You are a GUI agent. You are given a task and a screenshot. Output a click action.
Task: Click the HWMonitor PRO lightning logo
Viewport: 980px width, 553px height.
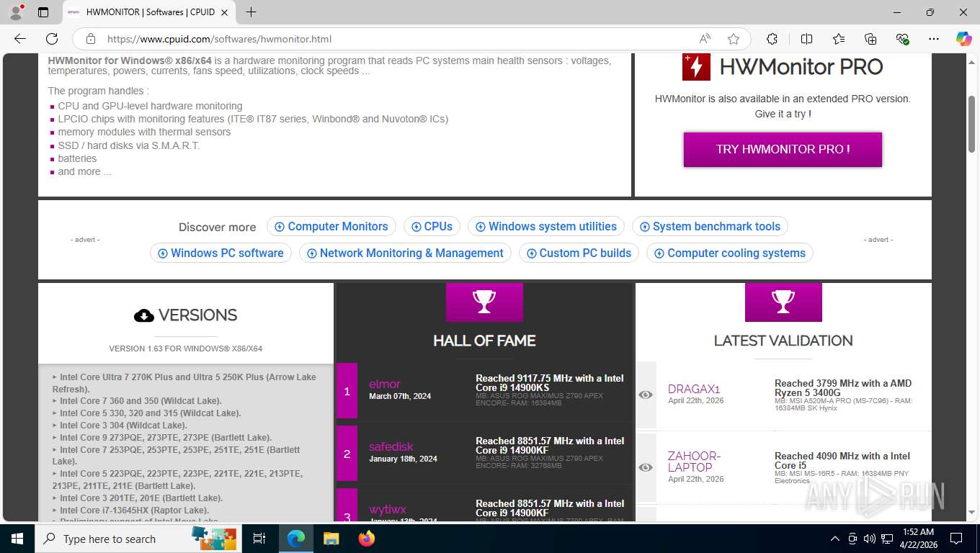pyautogui.click(x=696, y=66)
